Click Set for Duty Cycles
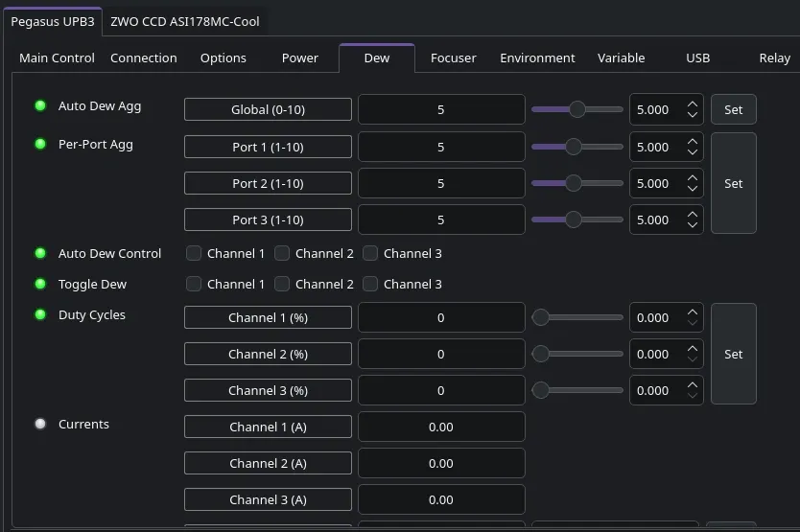 (733, 354)
